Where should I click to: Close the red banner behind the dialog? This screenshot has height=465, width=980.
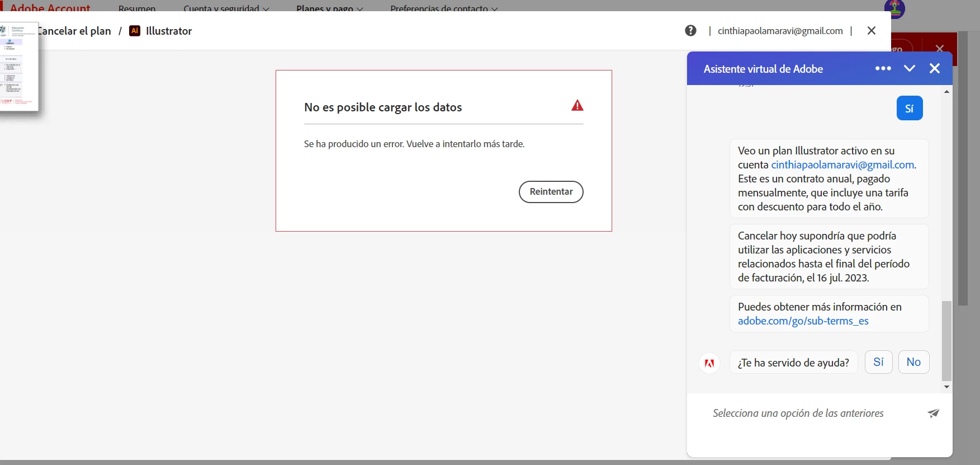click(x=939, y=49)
